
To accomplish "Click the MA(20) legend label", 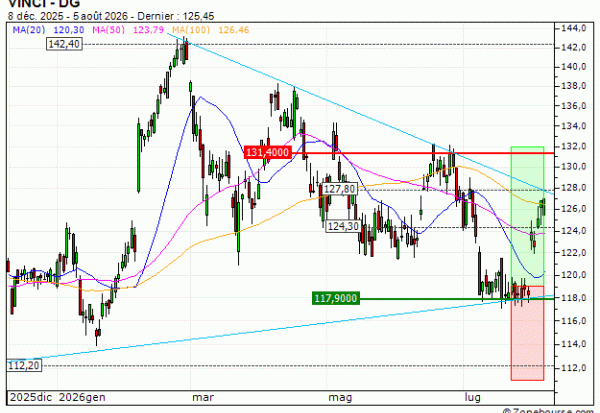I will click(x=29, y=30).
